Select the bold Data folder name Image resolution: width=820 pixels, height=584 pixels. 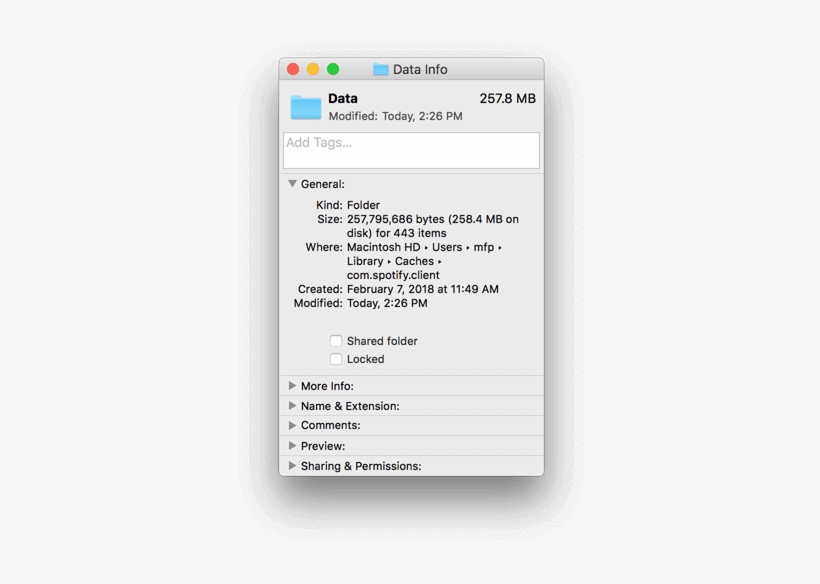click(x=343, y=98)
